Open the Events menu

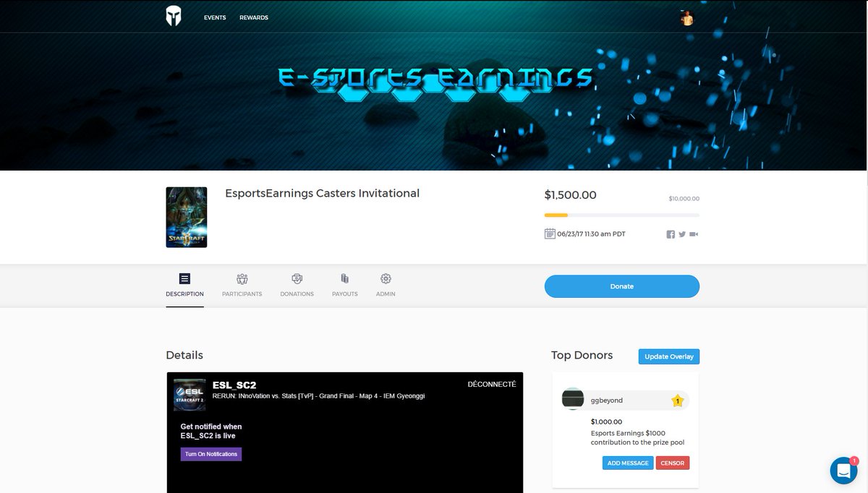215,17
